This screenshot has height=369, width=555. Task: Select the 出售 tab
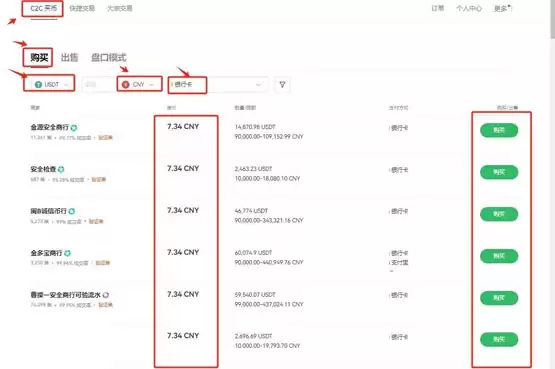[x=69, y=57]
